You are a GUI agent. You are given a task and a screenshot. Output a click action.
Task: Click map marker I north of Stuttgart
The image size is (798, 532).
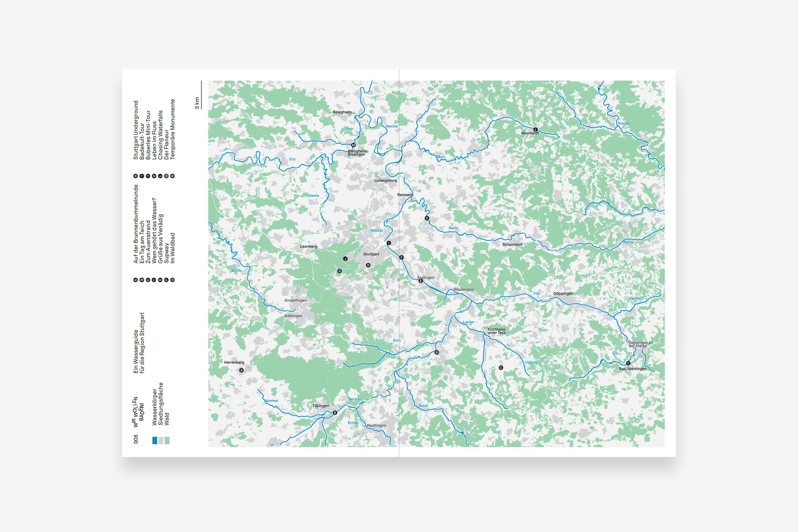click(x=389, y=243)
